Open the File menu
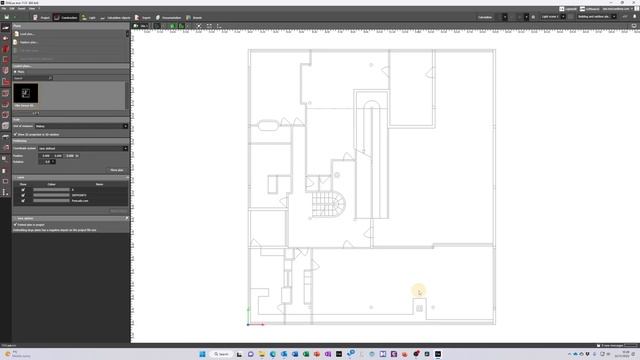The height and width of the screenshot is (360, 640). click(x=4, y=9)
